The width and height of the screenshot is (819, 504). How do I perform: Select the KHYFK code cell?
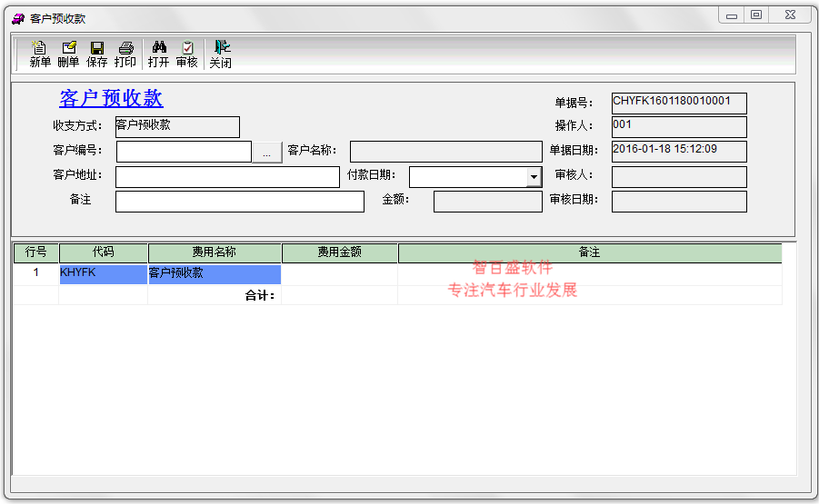point(104,274)
